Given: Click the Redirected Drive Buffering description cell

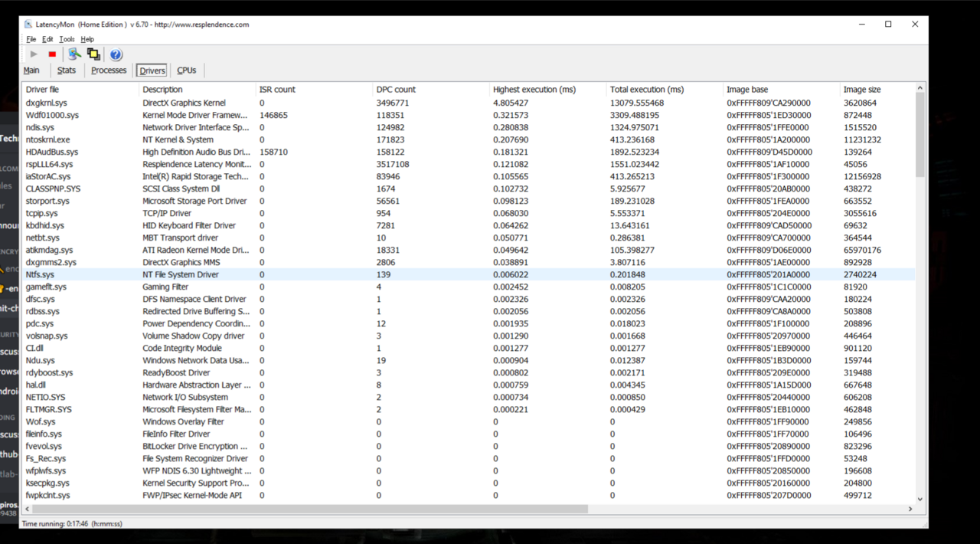Looking at the screenshot, I should (196, 311).
